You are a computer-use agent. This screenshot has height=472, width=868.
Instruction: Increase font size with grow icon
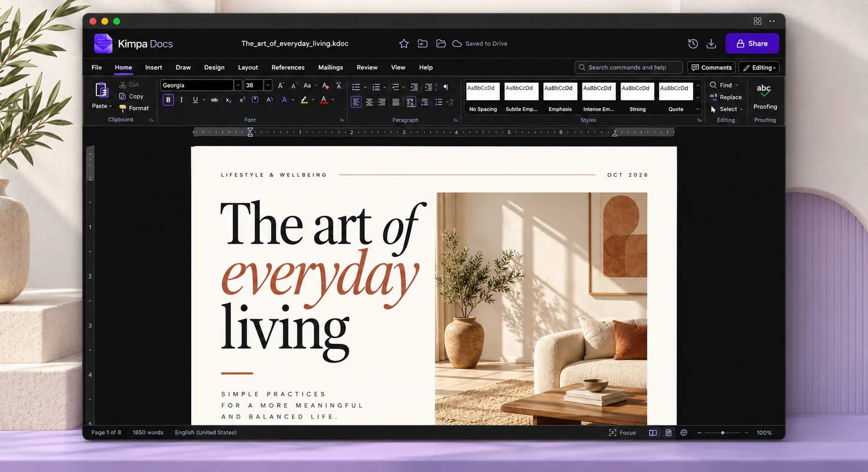(281, 85)
